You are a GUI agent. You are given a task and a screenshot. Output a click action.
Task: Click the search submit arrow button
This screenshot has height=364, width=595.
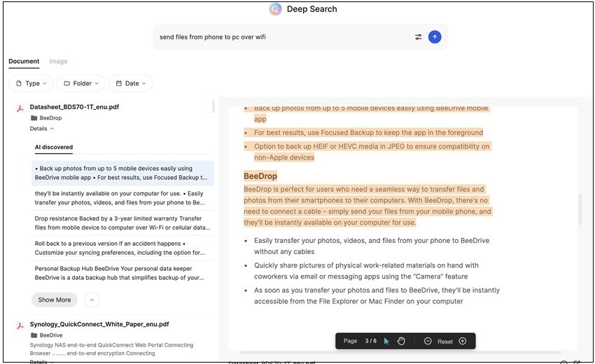[435, 37]
